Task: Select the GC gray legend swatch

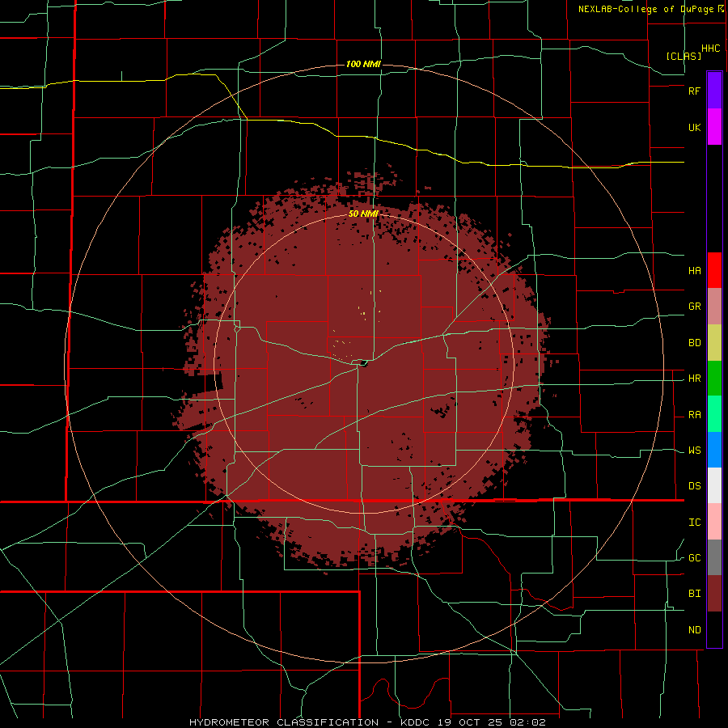Action: point(714,557)
